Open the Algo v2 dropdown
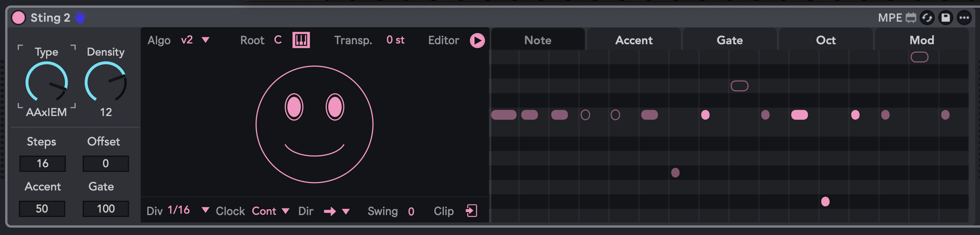 coord(205,40)
